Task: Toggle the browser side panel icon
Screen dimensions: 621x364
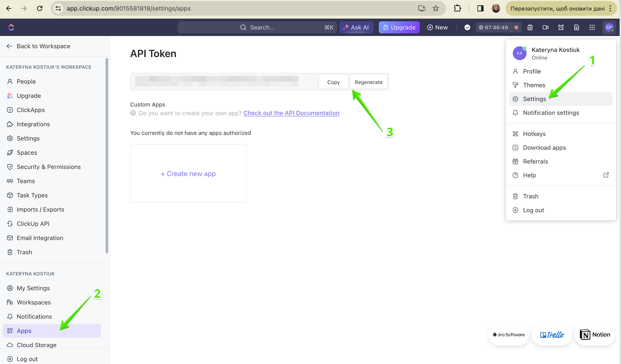Action: pyautogui.click(x=481, y=8)
